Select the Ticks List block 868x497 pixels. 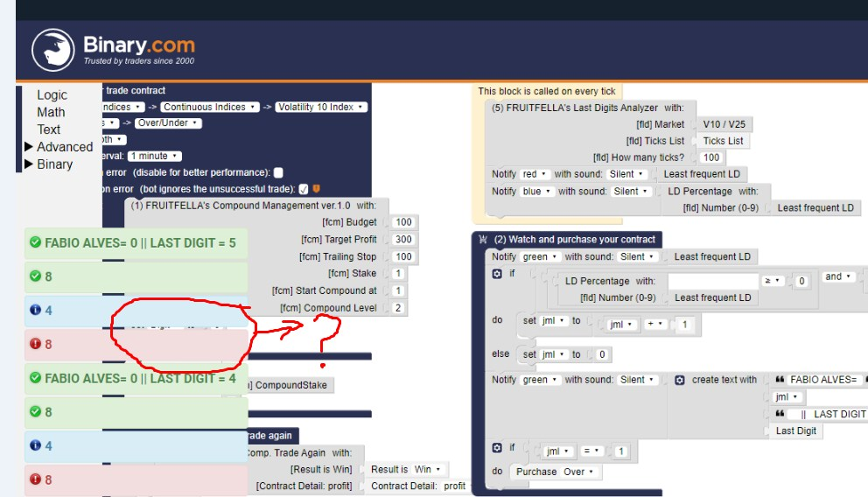pyautogui.click(x=723, y=141)
